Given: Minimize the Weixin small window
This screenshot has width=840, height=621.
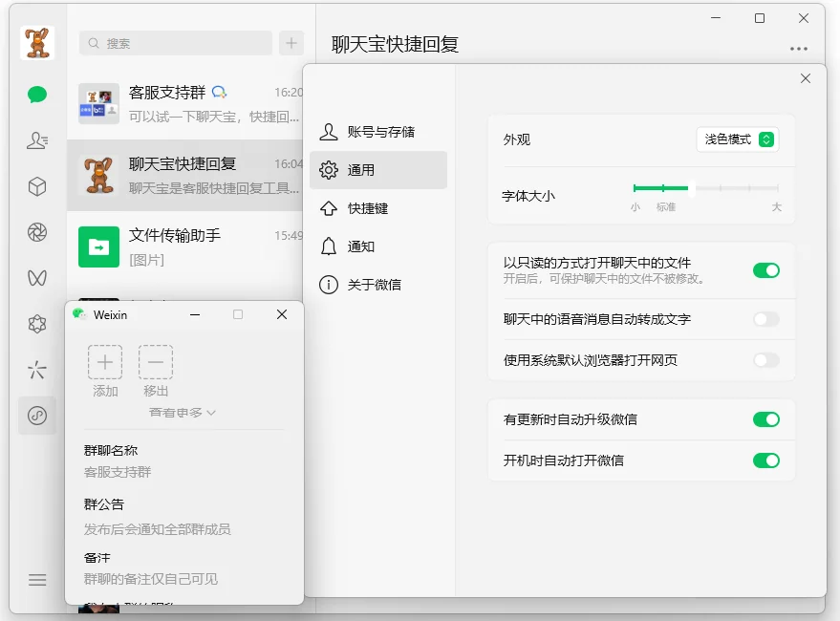Looking at the screenshot, I should click(195, 314).
